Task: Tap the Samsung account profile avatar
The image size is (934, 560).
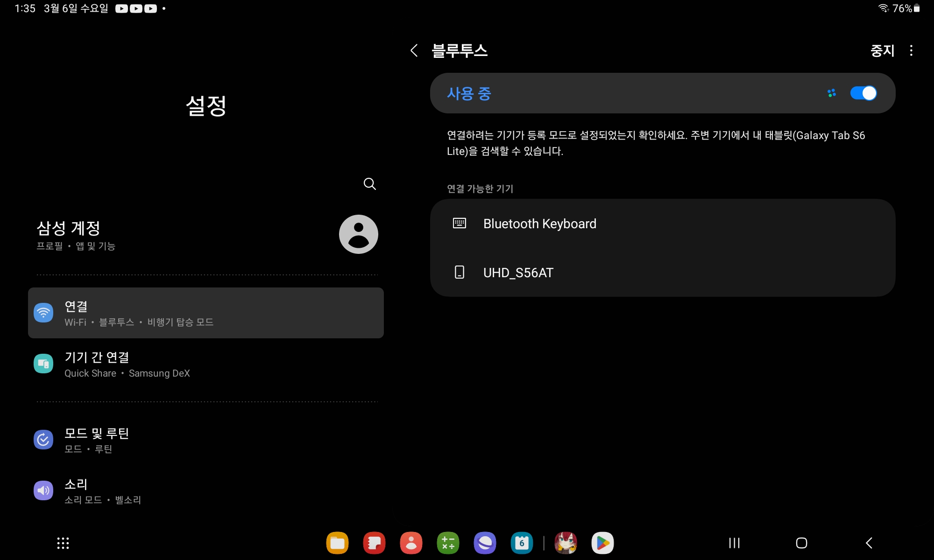Action: pos(358,234)
